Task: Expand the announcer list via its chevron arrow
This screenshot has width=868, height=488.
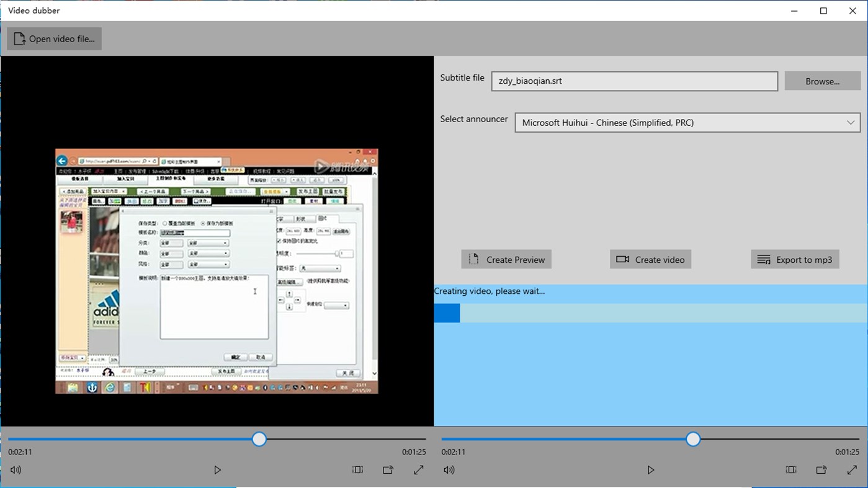Action: [851, 122]
